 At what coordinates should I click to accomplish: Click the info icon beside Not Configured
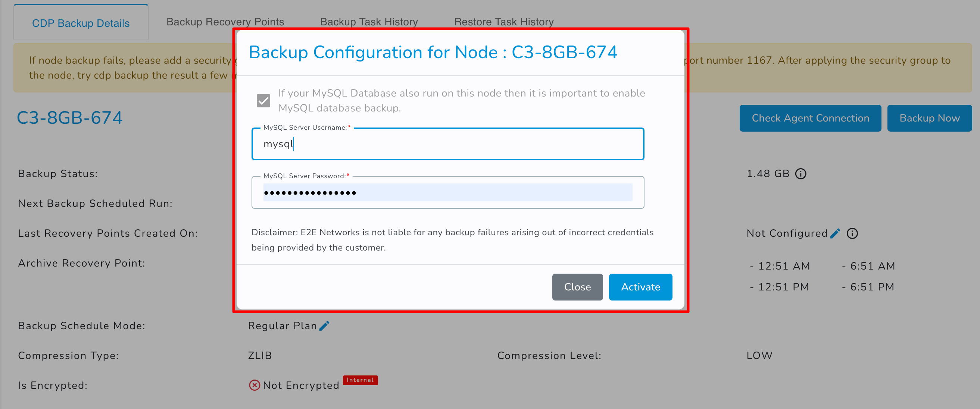[x=852, y=233]
